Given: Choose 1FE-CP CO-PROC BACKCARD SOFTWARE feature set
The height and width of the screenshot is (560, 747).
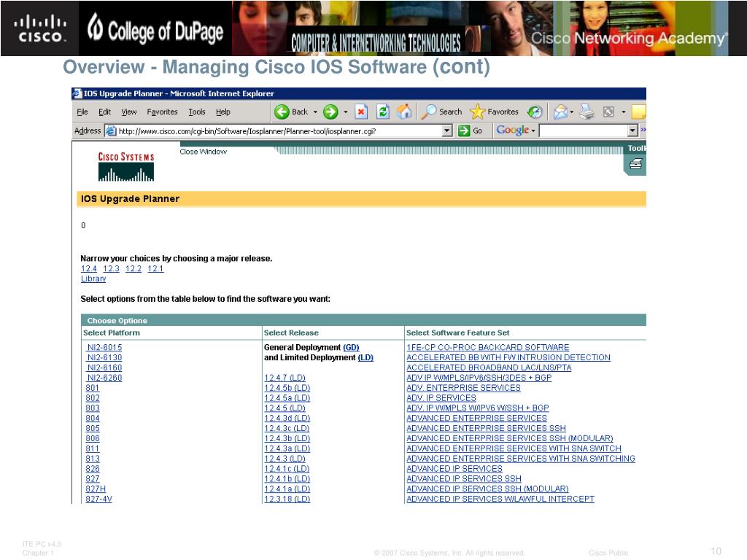Looking at the screenshot, I should coord(488,348).
